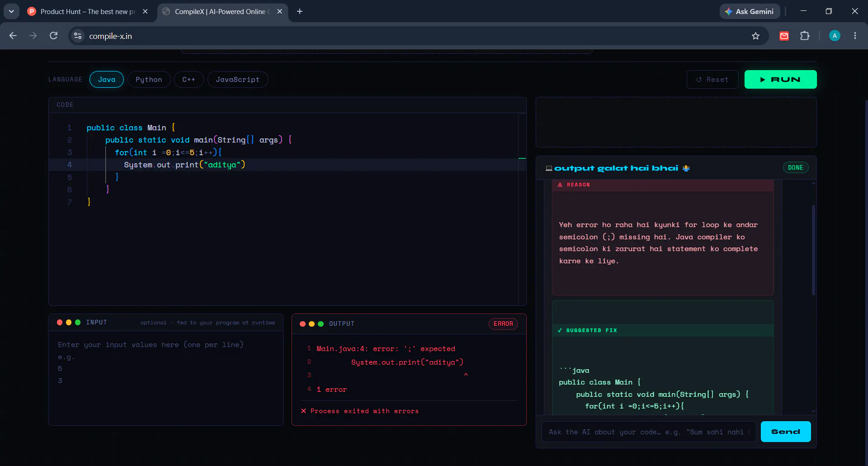Screen dimensions: 868x466
Task: Click the '1 error' output line
Action: (331, 390)
